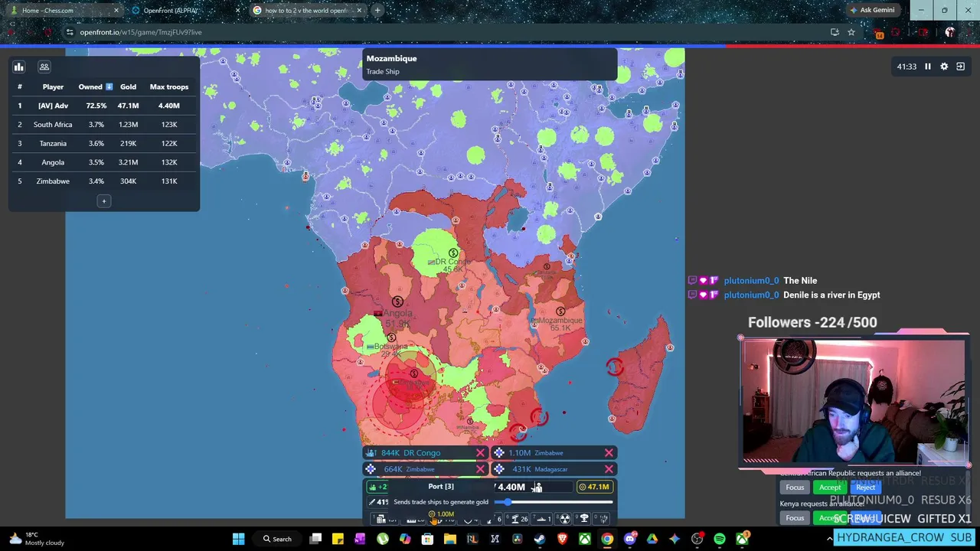Open Google Drive from the taskbar
Screen dimensions: 980x551
pos(652,540)
